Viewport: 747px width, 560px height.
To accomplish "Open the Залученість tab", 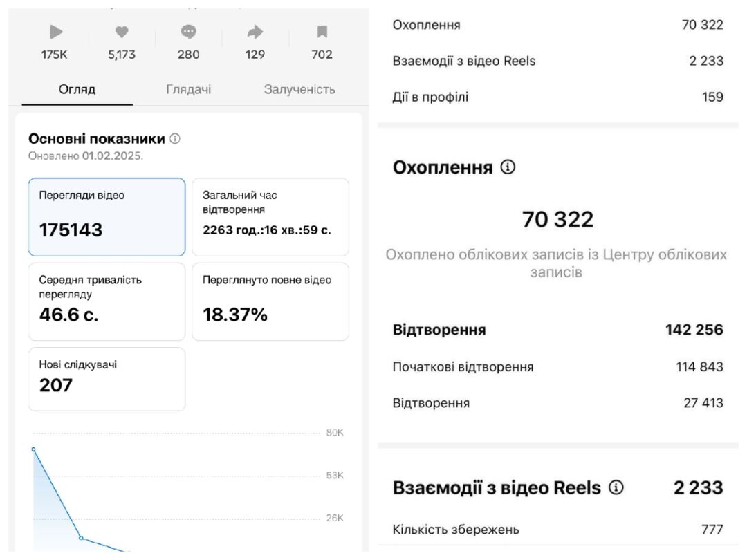I will [x=302, y=88].
